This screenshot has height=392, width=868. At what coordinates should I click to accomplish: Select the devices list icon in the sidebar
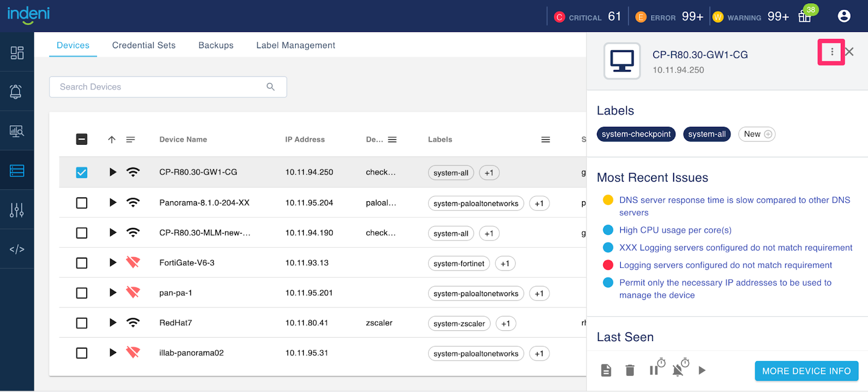[17, 171]
